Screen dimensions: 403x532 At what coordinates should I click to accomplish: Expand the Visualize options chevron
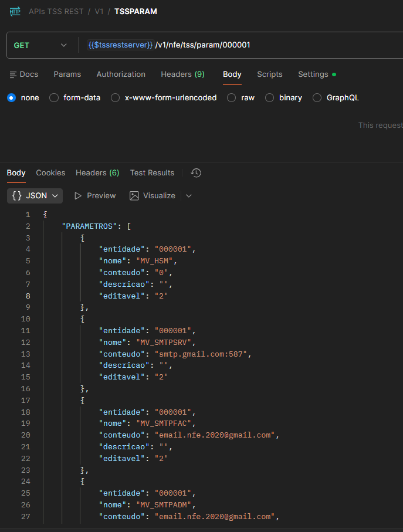tap(189, 196)
